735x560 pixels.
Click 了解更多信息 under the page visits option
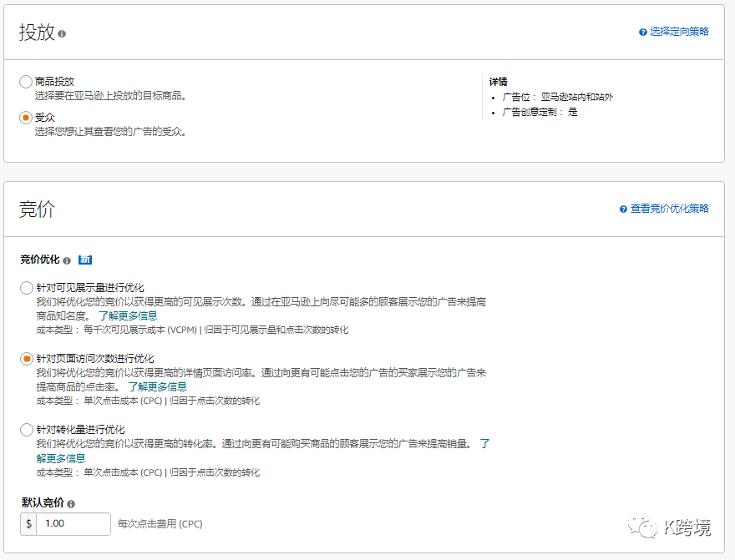click(159, 386)
